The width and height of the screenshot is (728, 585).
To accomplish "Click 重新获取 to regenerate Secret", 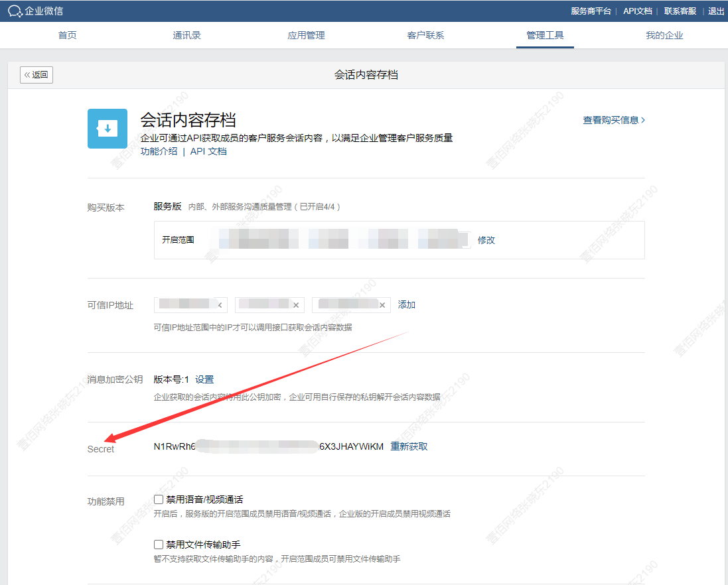I will point(409,446).
